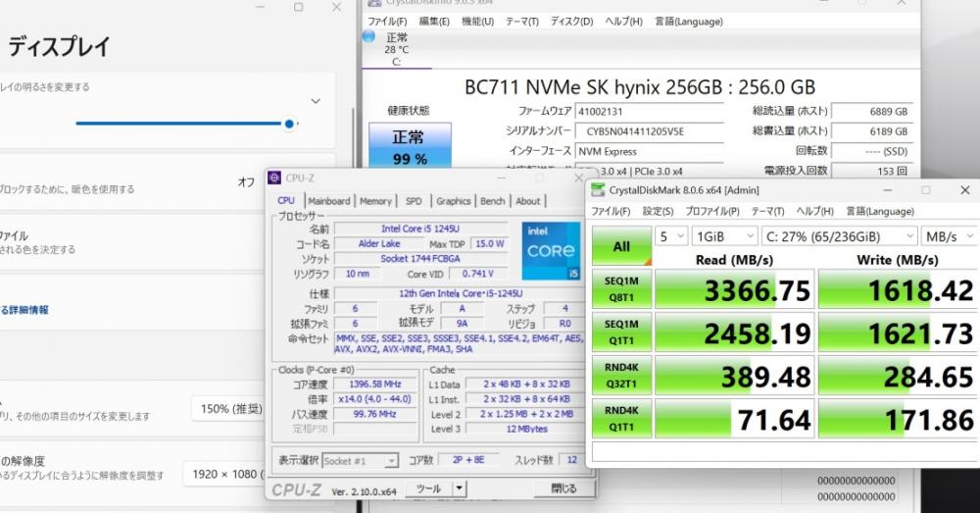This screenshot has height=513, width=980.
Task: Open ツール dropdown arrow in CPU-Z
Action: (460, 488)
